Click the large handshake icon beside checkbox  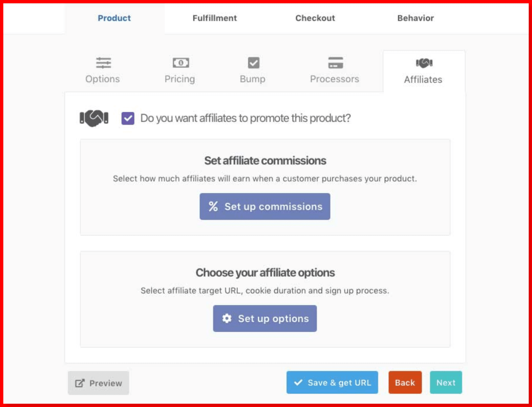point(94,118)
